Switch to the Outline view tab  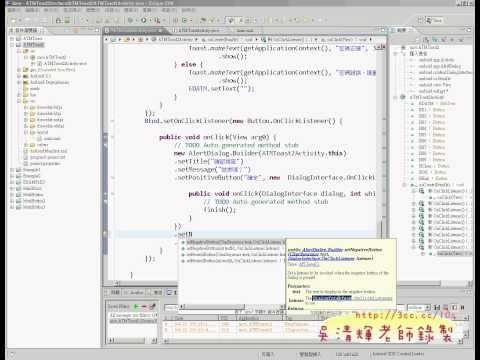[x=401, y=30]
